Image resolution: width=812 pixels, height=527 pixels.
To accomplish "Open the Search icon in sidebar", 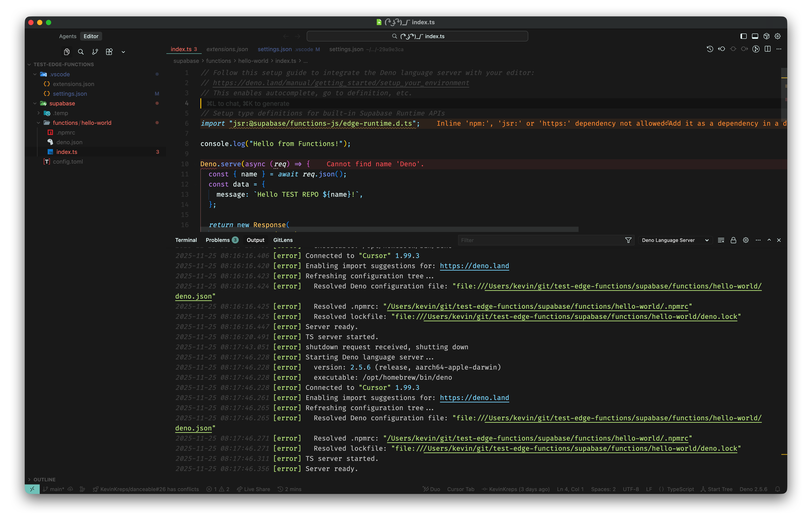I will pos(81,52).
